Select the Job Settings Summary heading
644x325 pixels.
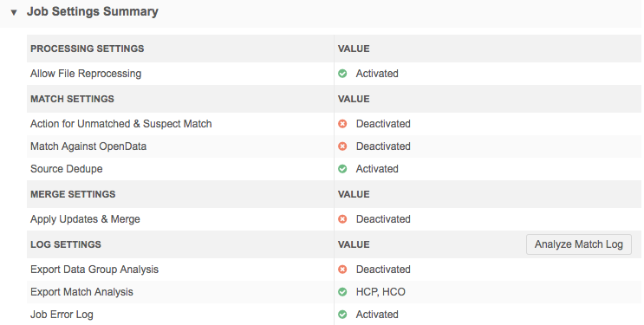coord(93,11)
